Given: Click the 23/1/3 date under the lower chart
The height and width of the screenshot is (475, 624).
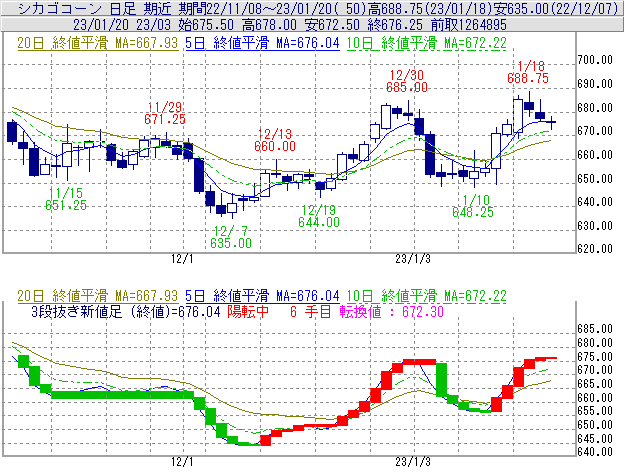Looking at the screenshot, I should point(413,462).
